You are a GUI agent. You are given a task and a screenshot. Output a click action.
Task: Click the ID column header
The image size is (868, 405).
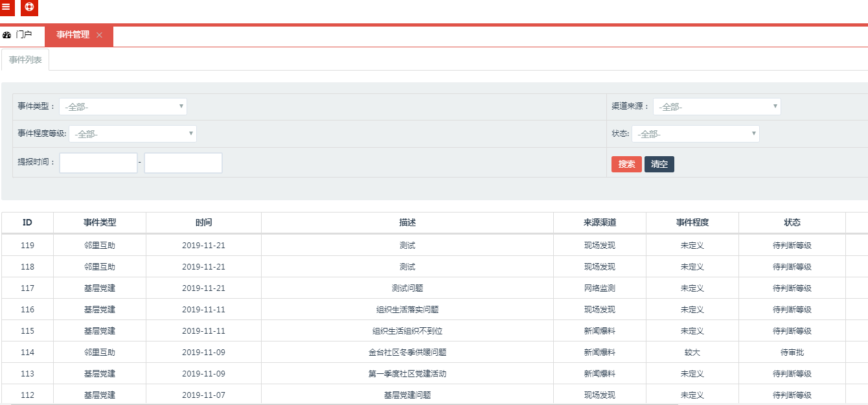click(27, 222)
